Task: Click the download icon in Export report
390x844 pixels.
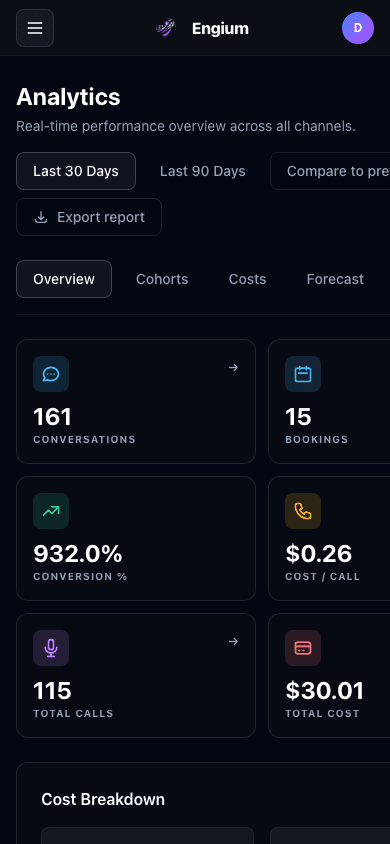Action: (x=41, y=217)
